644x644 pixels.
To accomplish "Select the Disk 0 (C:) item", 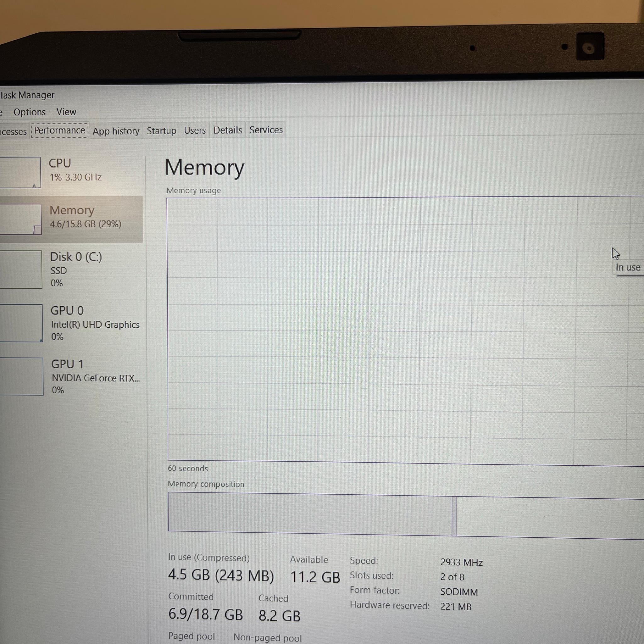I will click(71, 269).
